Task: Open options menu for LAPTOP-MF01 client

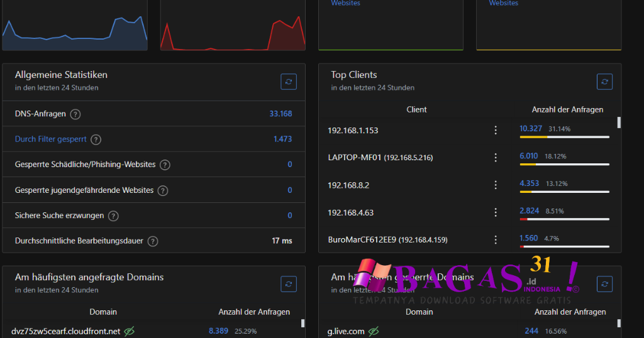Action: pos(496,158)
